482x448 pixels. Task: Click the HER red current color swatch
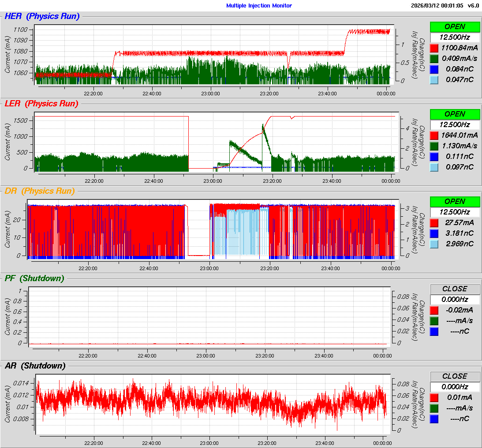click(434, 48)
